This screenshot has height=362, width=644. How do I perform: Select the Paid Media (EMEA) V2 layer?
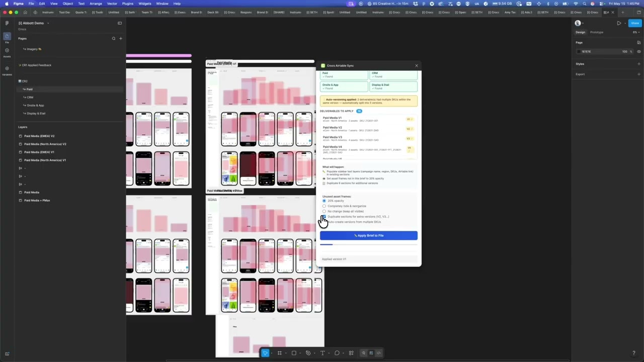pos(39,136)
